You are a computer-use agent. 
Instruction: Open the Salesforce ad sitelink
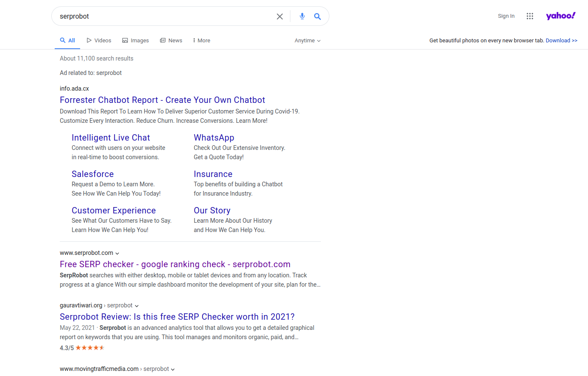click(x=92, y=174)
